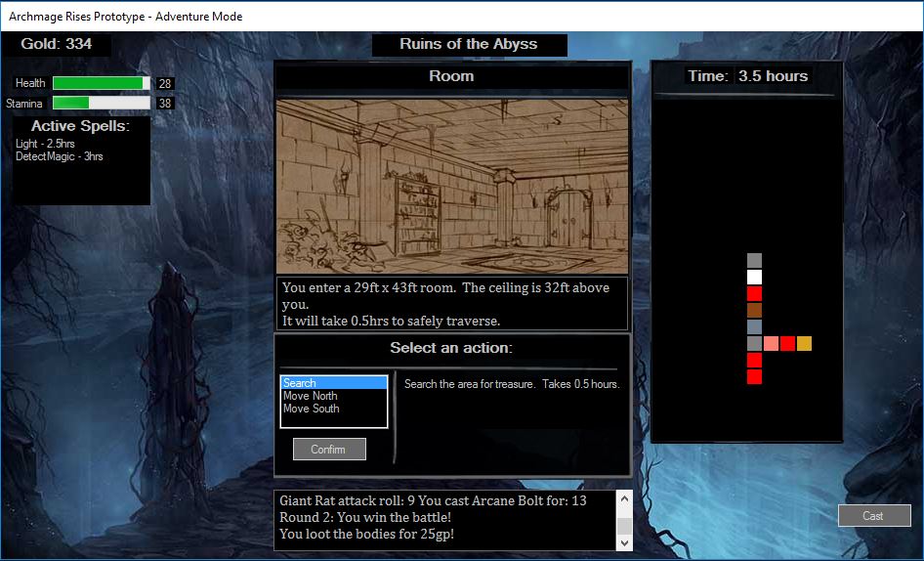Screen dimensions: 924x561
Task: Click the gray tile left of salmon tile
Action: 754,343
